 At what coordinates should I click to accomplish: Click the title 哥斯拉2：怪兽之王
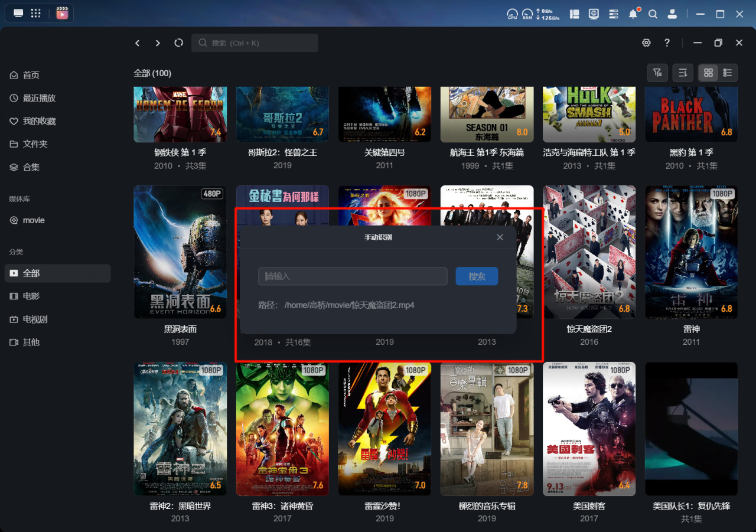pyautogui.click(x=282, y=152)
